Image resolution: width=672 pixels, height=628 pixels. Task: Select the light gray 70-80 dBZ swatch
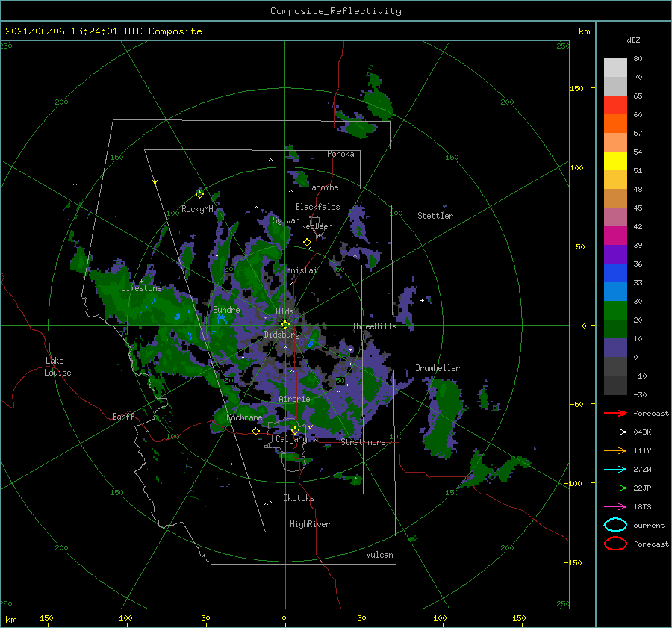615,67
